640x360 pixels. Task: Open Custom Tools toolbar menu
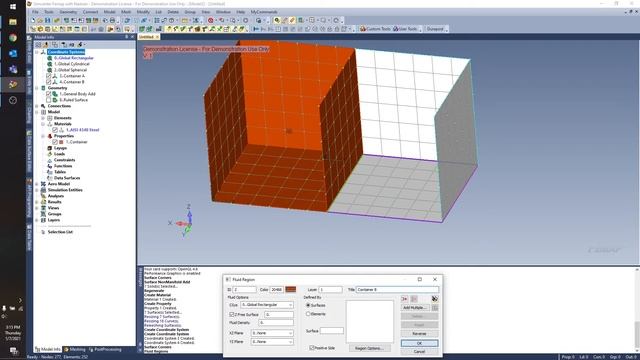(375, 29)
